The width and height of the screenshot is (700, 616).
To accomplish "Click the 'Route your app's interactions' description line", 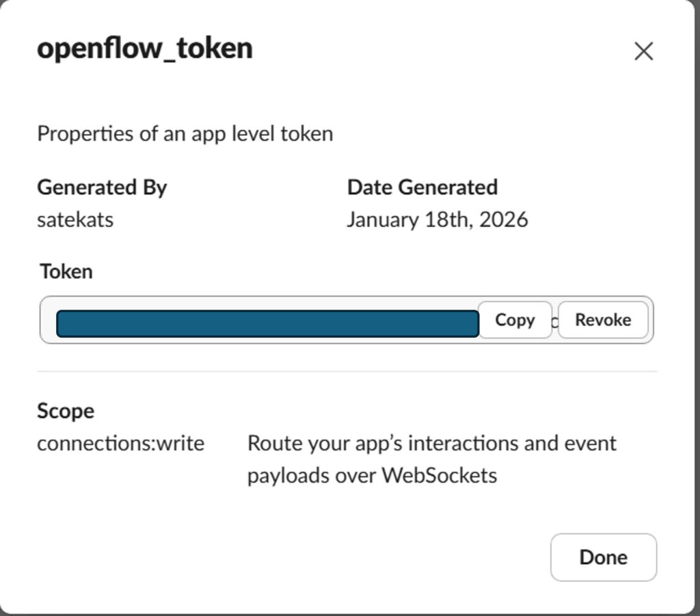I will pos(431,444).
